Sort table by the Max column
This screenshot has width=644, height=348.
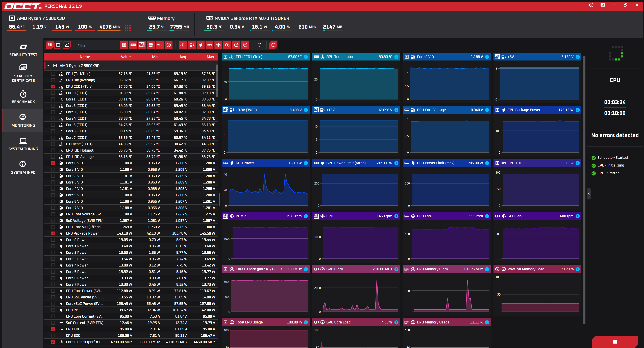[211, 57]
